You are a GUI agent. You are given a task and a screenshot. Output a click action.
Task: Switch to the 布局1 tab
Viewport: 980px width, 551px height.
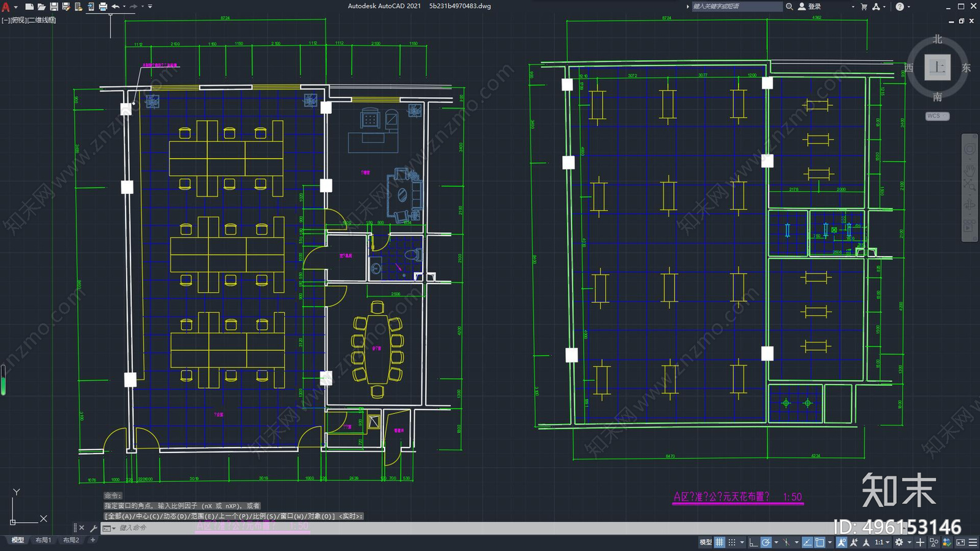43,540
